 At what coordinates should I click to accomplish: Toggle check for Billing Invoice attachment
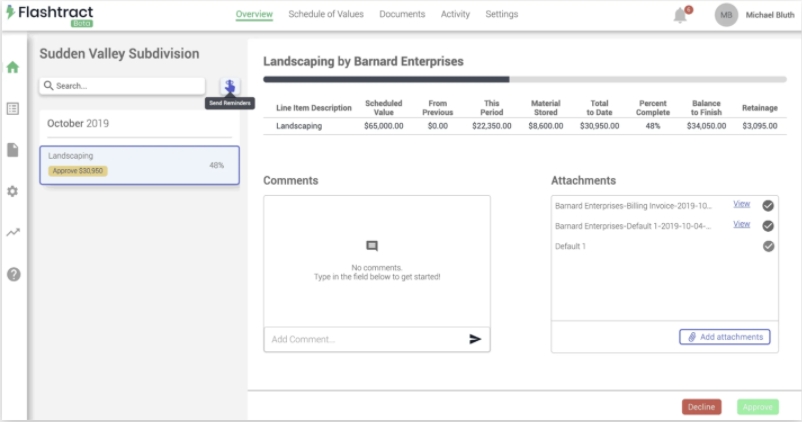pyautogui.click(x=768, y=205)
